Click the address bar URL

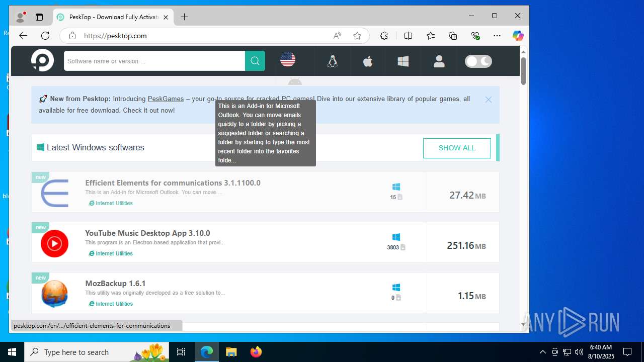pyautogui.click(x=115, y=36)
